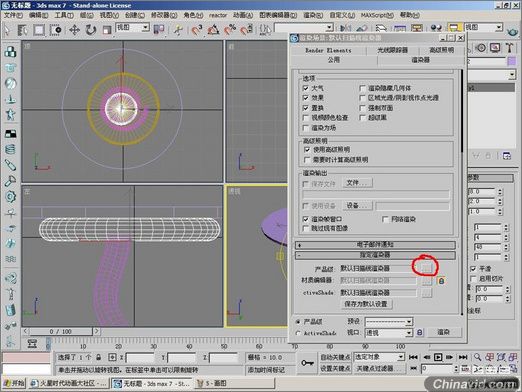Click the 设备... Devices button
Viewport: 522px width, 392px height.
coord(357,205)
